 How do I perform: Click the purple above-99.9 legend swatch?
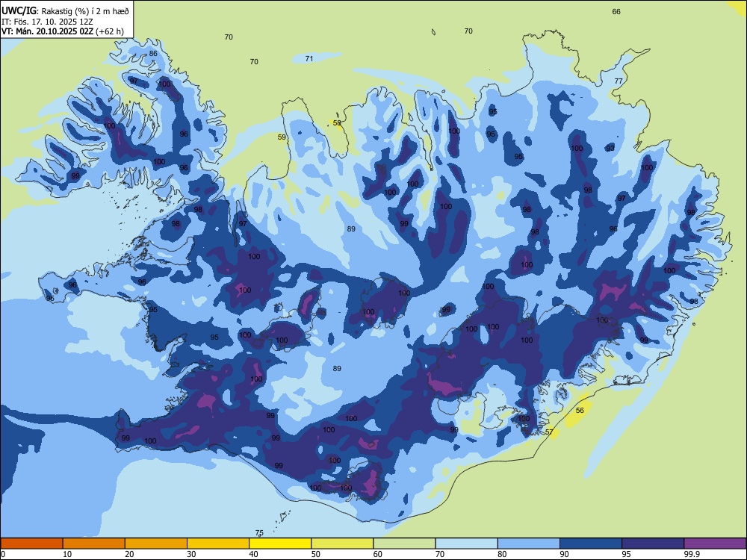[x=715, y=544]
